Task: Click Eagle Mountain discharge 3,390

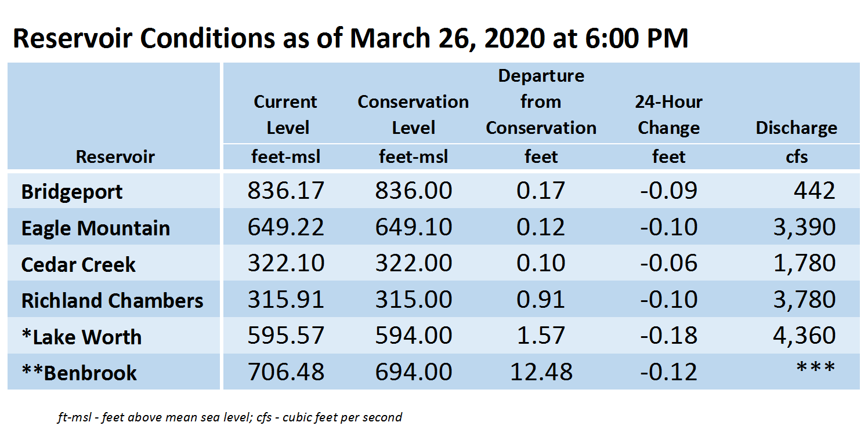Action: pos(805,227)
